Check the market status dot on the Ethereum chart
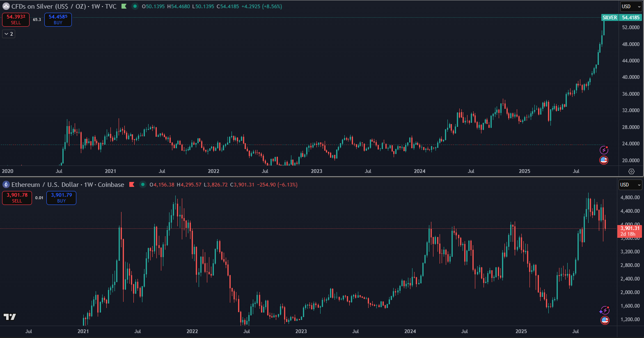This screenshot has height=338, width=644. pos(142,185)
